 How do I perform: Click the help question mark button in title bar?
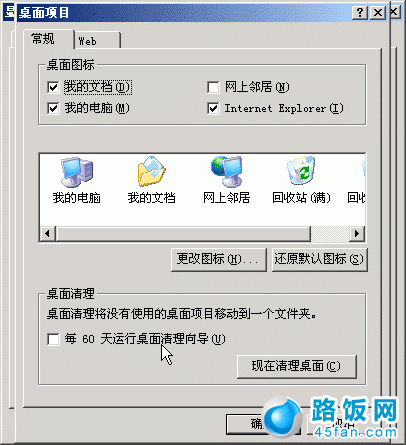[x=360, y=13]
